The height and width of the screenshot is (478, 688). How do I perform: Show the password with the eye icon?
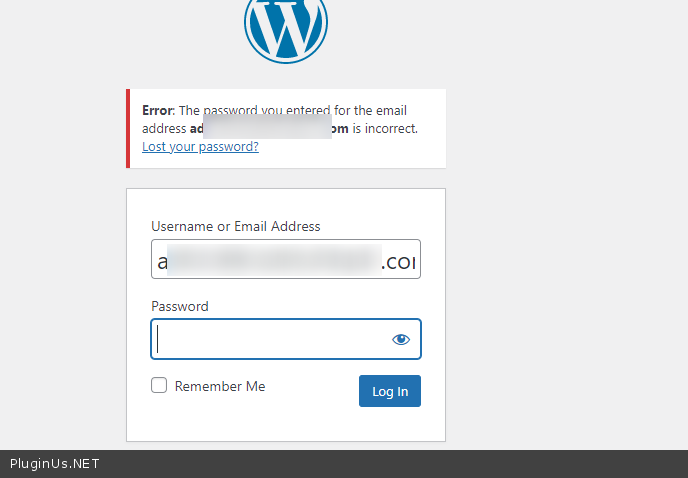point(401,339)
